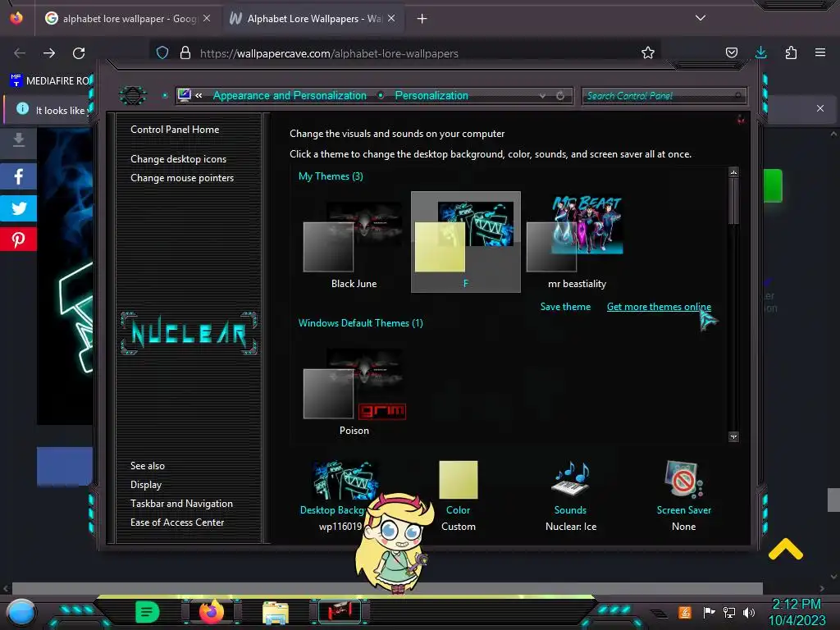The width and height of the screenshot is (840, 630).
Task: Open Control Panel Home
Action: point(175,130)
